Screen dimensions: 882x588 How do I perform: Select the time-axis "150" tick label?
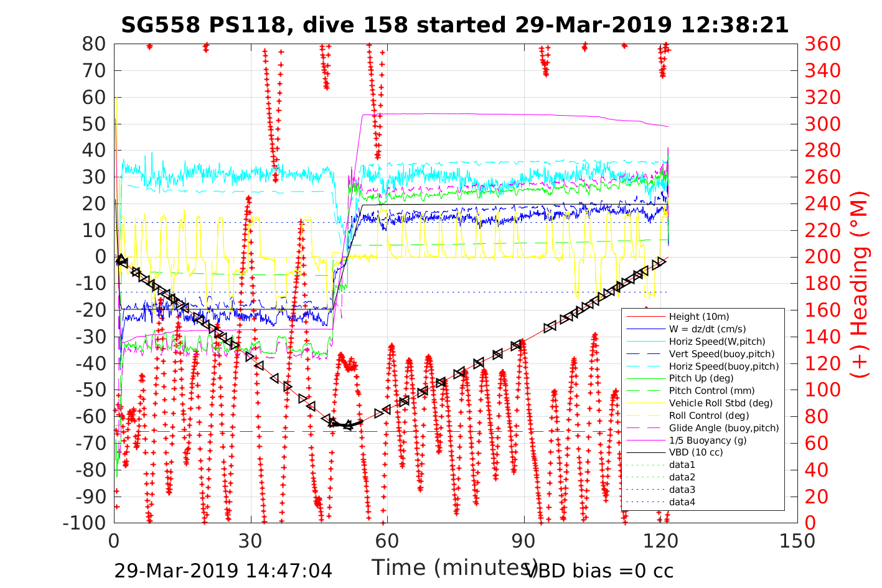[797, 541]
